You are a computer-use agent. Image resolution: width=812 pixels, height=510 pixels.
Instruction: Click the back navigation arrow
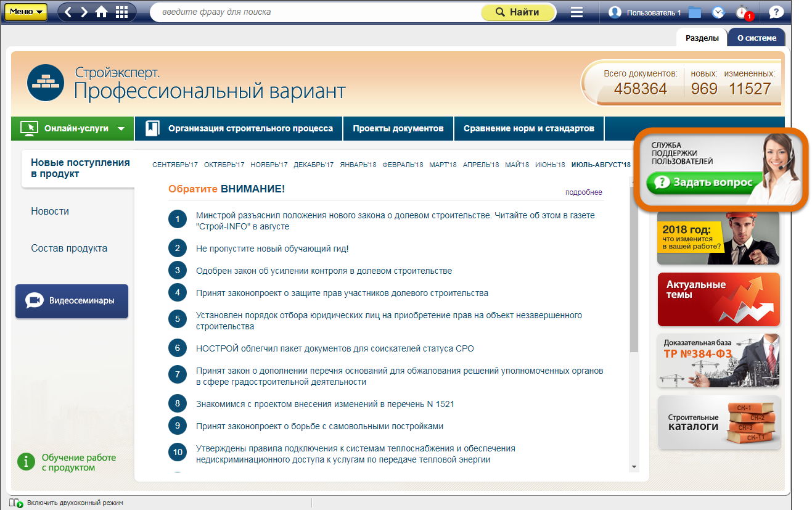69,12
